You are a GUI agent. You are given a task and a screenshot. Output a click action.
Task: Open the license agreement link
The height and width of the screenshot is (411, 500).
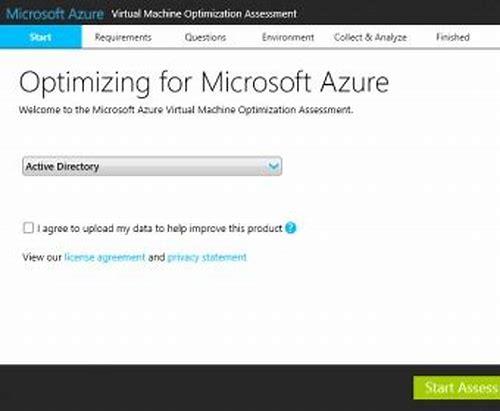(x=105, y=257)
